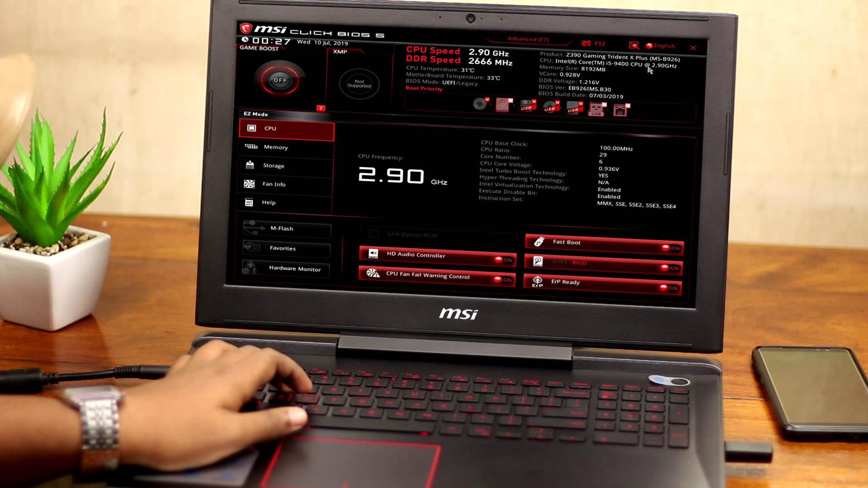Open the Storage section icon
868x488 pixels.
coord(250,165)
